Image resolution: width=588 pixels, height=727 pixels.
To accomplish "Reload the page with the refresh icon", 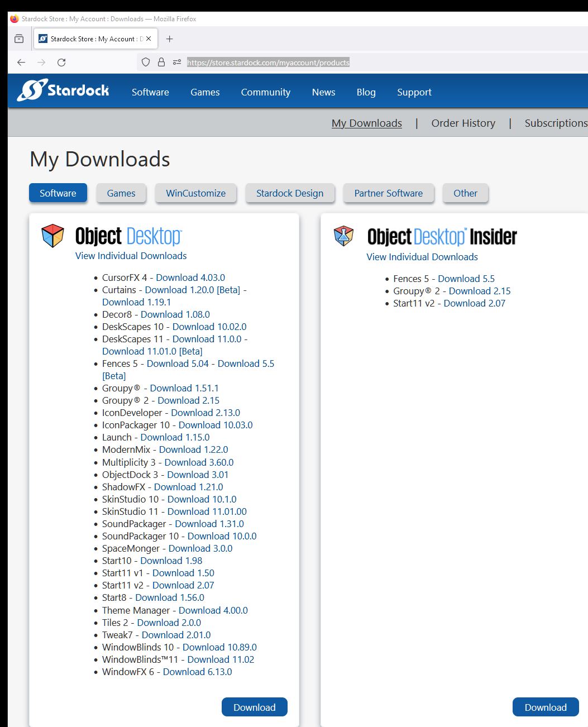I will click(x=61, y=63).
